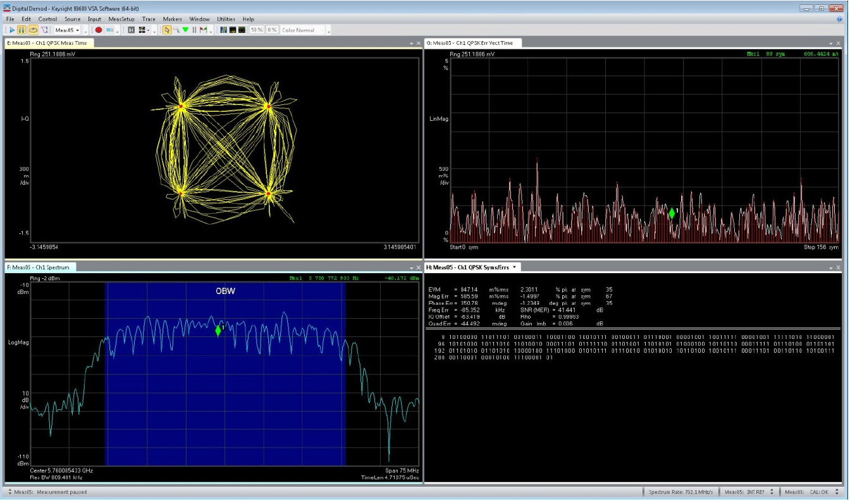Image resolution: width=850 pixels, height=504 pixels.
Task: Click the spectrogram display icon
Action: tap(224, 30)
